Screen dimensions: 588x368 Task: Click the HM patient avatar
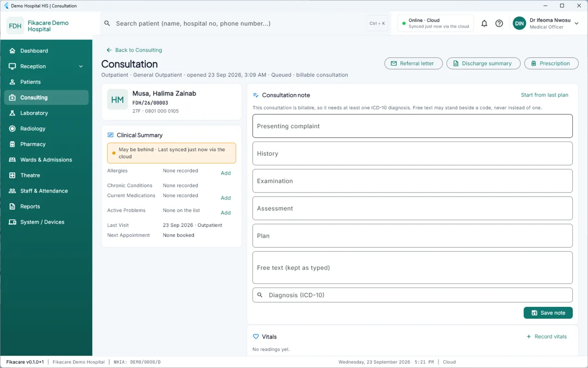(x=117, y=100)
